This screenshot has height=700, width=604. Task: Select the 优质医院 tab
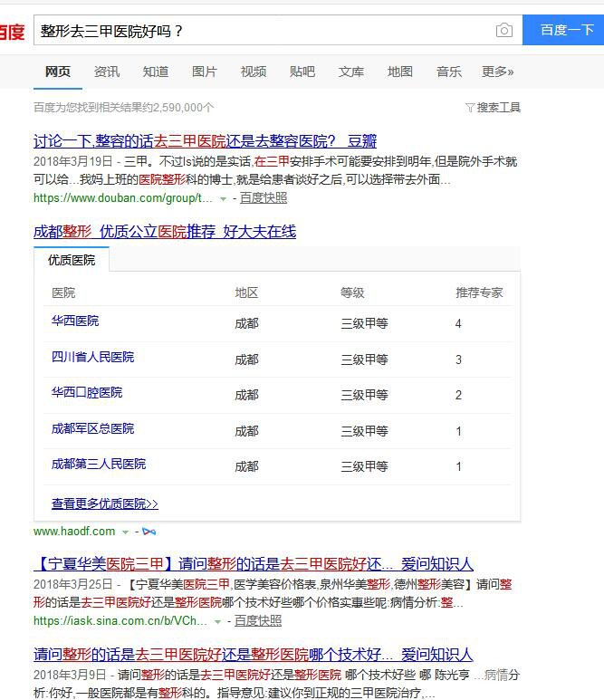[x=72, y=260]
